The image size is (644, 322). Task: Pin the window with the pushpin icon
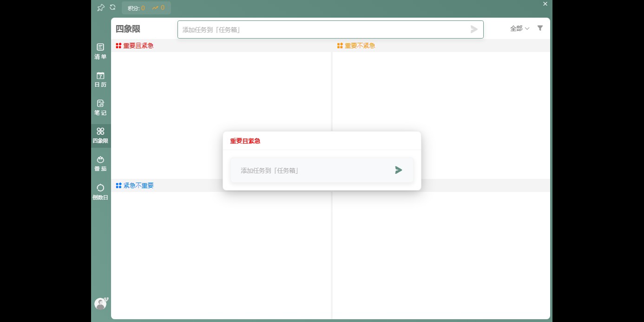click(101, 7)
